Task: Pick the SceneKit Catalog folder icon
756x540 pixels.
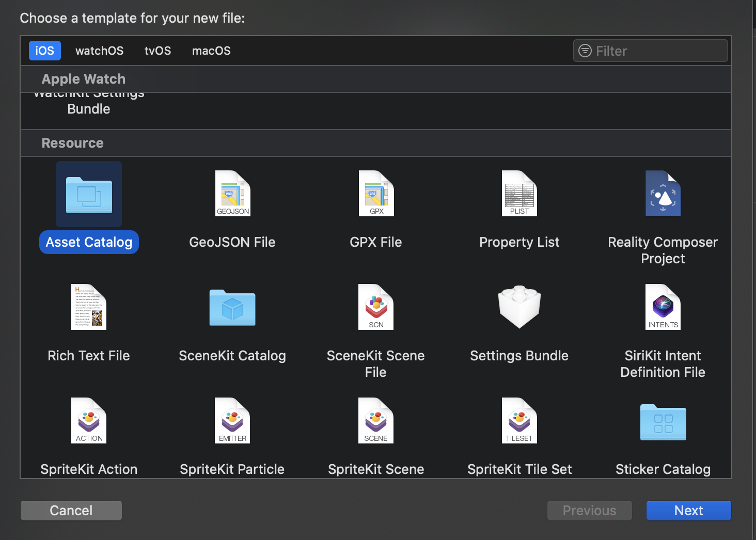Action: click(232, 308)
